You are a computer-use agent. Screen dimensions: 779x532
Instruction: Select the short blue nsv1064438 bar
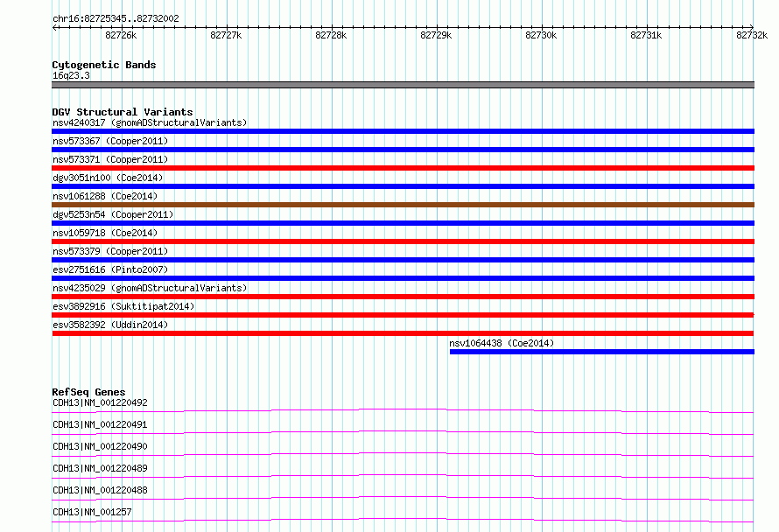click(602, 352)
